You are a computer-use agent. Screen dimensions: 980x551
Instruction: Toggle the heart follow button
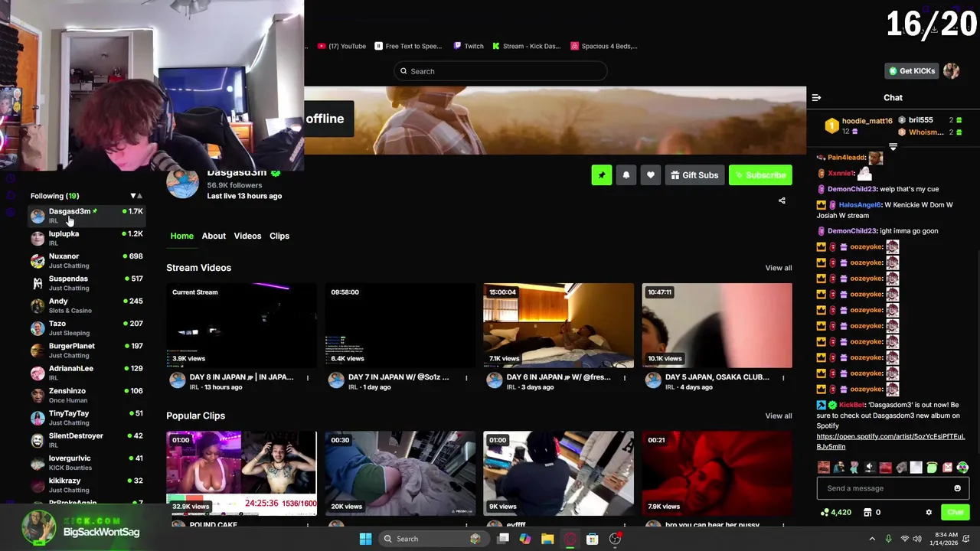coord(650,175)
